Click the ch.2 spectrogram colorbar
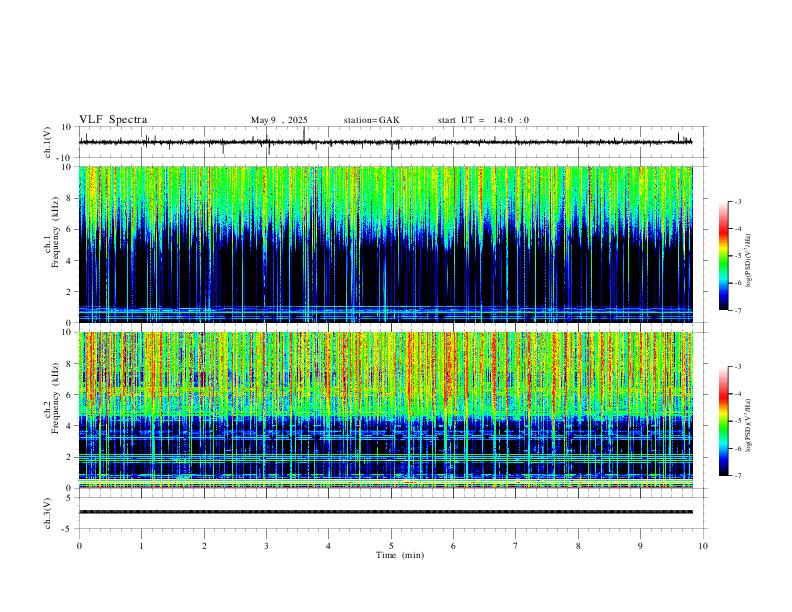 723,421
